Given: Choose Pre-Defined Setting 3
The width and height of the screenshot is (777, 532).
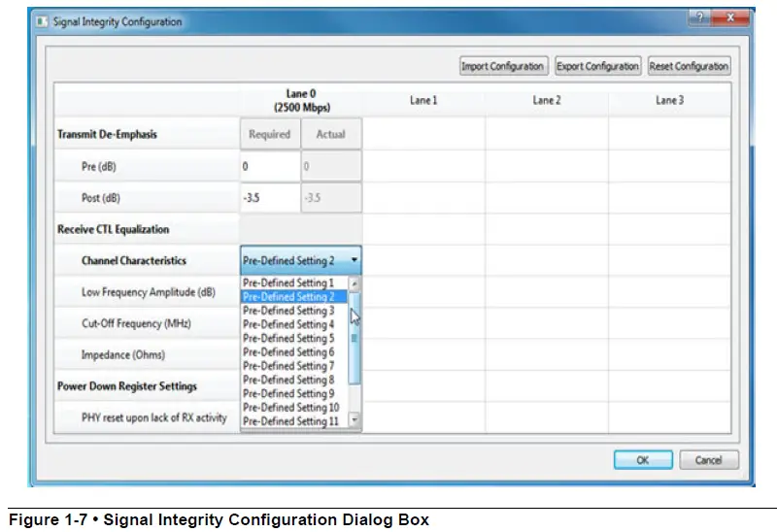Looking at the screenshot, I should (294, 311).
